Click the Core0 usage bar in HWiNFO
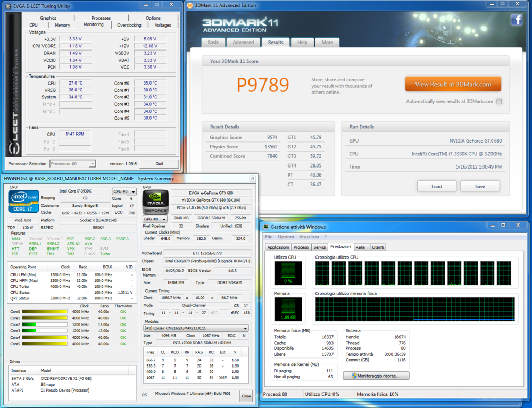Image resolution: width=532 pixels, height=408 pixels. click(45, 312)
